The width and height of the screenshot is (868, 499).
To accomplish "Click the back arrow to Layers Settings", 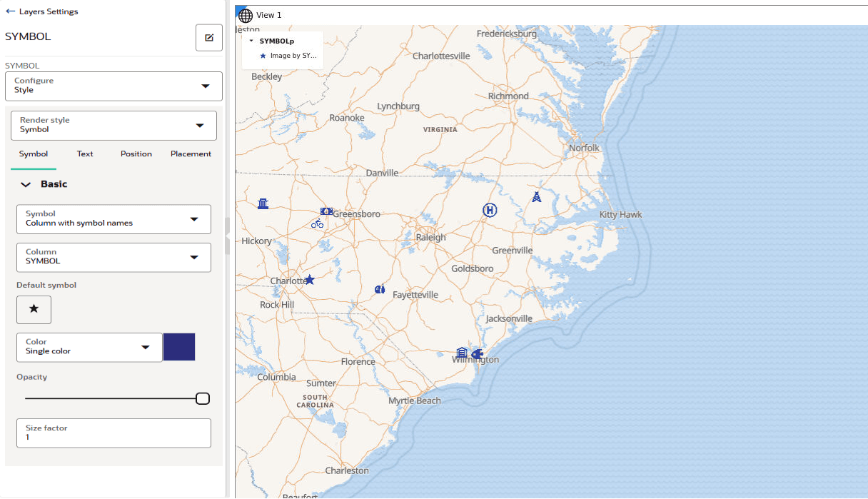I will coord(10,11).
